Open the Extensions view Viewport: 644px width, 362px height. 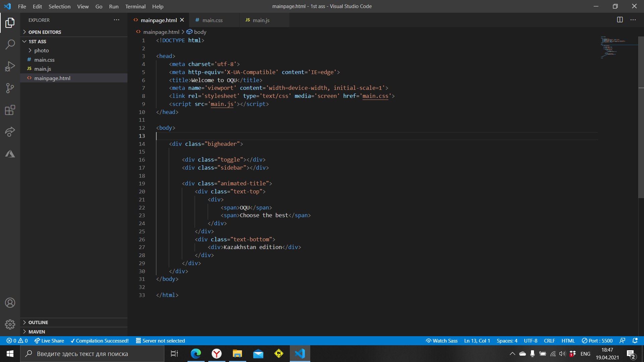10,110
